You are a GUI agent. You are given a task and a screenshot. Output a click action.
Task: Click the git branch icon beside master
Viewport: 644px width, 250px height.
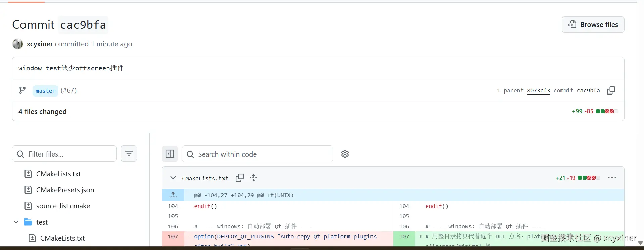pyautogui.click(x=22, y=90)
